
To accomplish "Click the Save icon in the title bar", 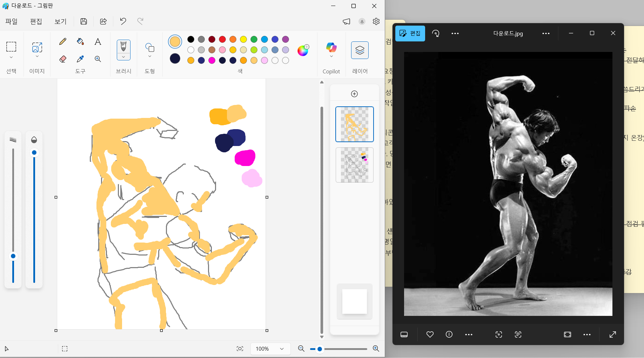I will (x=83, y=21).
